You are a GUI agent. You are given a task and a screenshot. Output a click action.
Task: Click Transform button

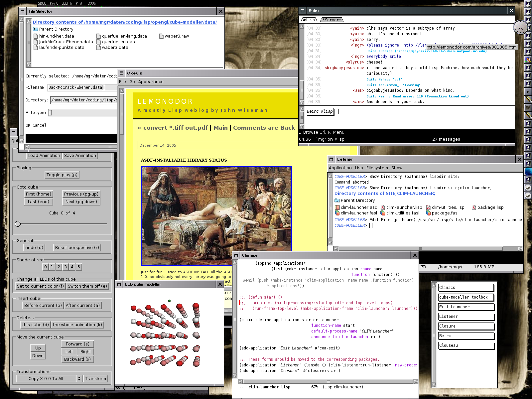tap(95, 379)
